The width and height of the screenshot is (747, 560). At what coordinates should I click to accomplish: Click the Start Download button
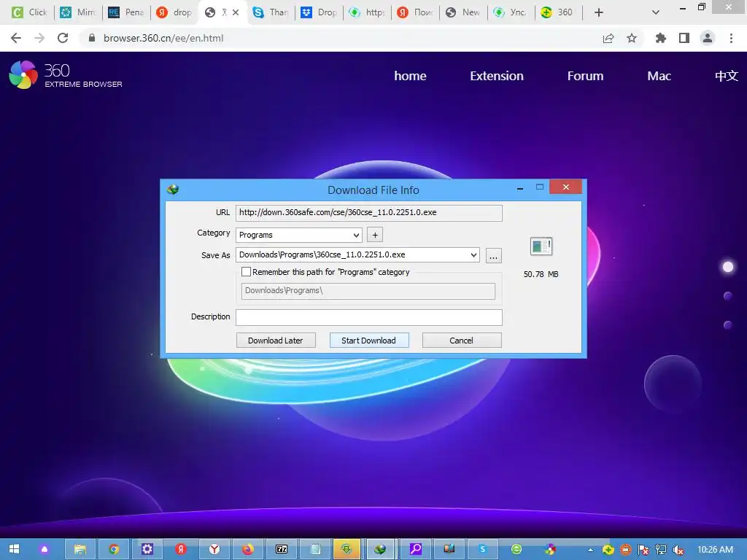click(x=368, y=341)
